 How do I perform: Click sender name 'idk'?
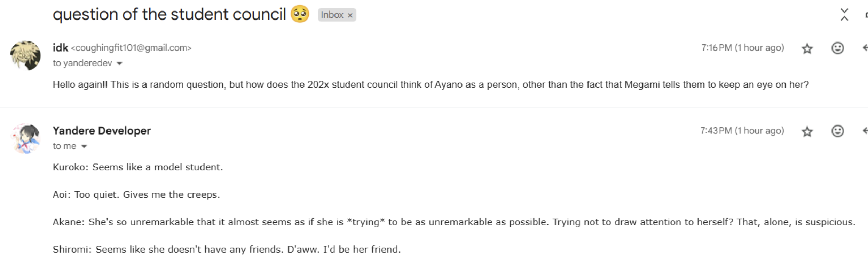point(60,48)
